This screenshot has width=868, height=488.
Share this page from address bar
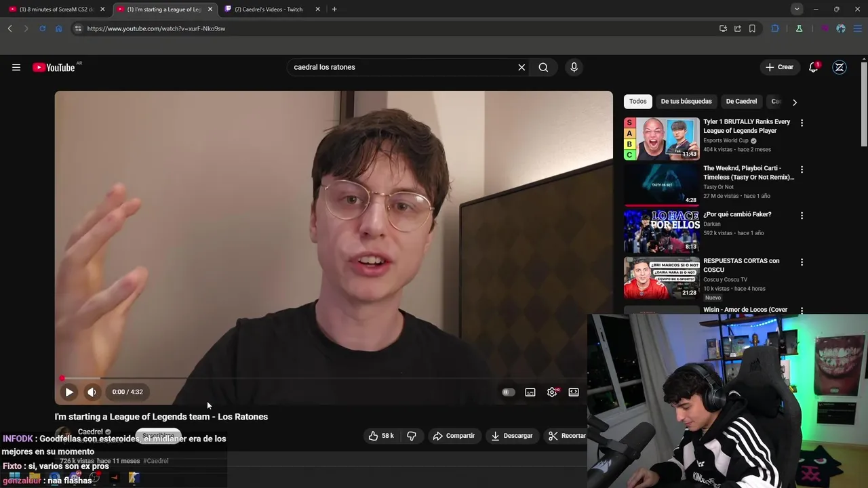pyautogui.click(x=738, y=28)
